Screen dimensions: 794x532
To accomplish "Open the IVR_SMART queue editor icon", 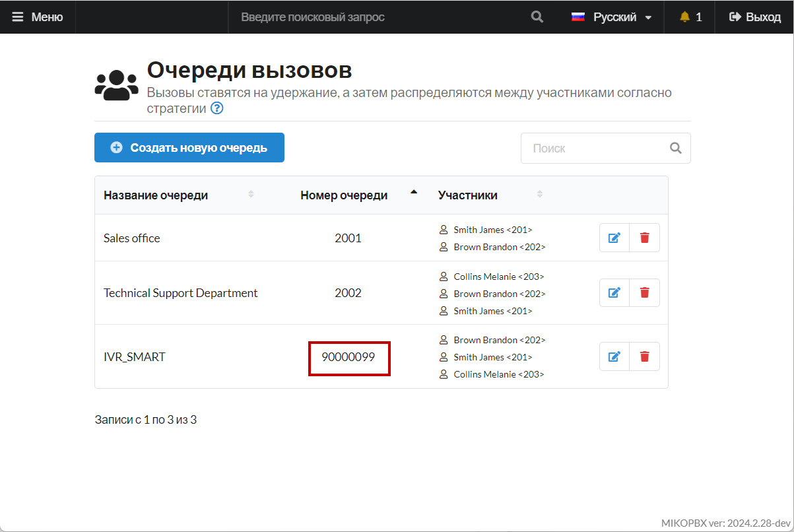I will 614,356.
